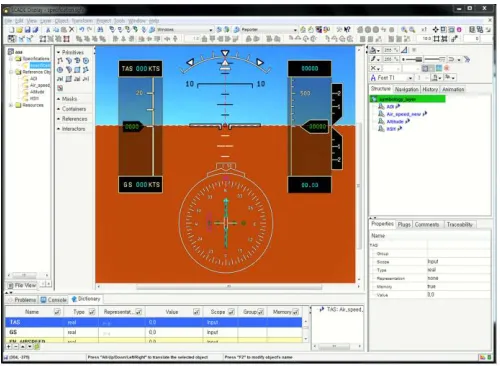500x366 pixels.
Task: Expand the Masks palette section
Action: [x=59, y=99]
